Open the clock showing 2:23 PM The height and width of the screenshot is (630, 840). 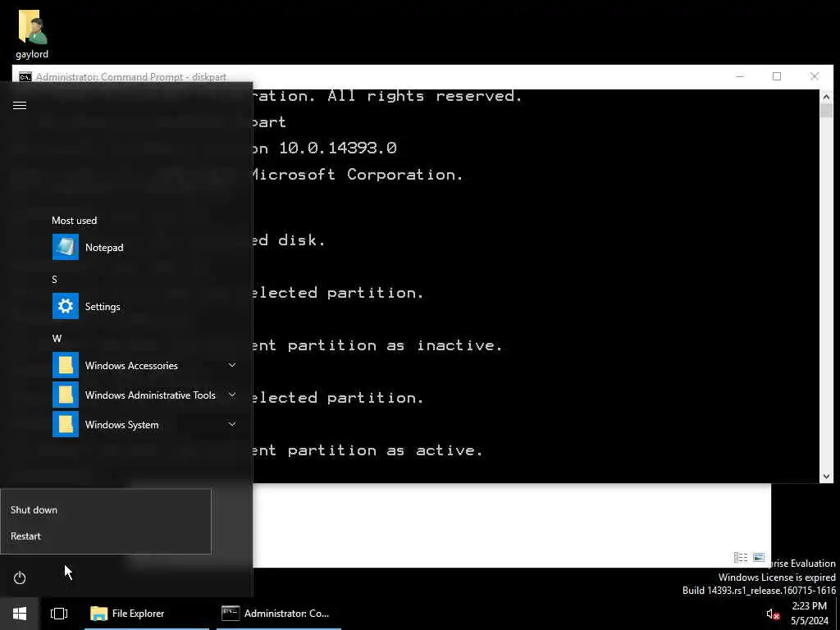point(809,614)
